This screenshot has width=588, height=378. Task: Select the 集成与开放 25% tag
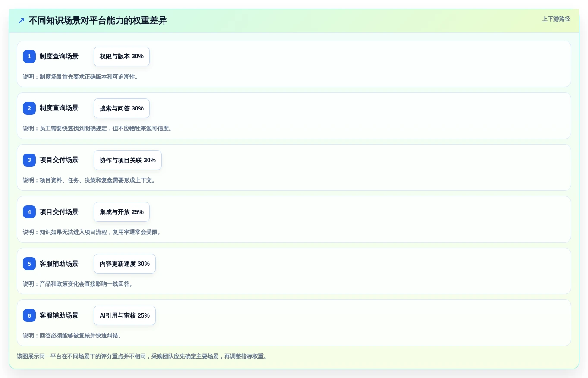(x=122, y=212)
